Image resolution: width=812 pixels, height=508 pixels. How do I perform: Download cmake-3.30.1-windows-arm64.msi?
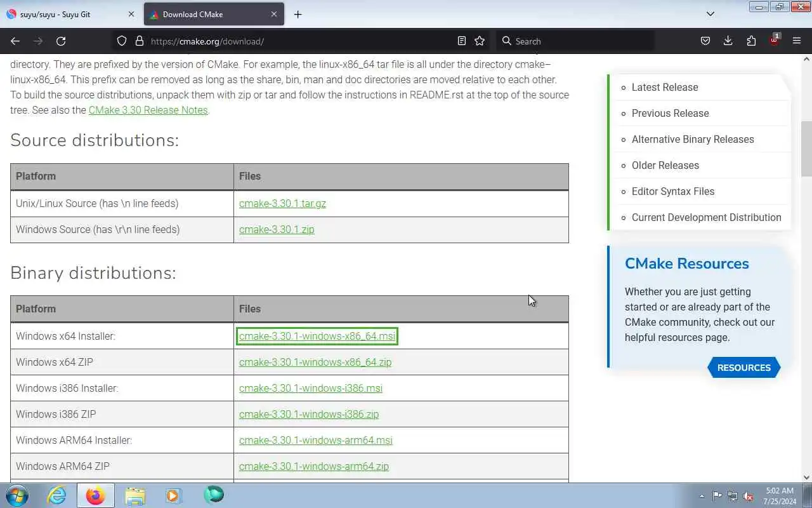click(x=316, y=440)
